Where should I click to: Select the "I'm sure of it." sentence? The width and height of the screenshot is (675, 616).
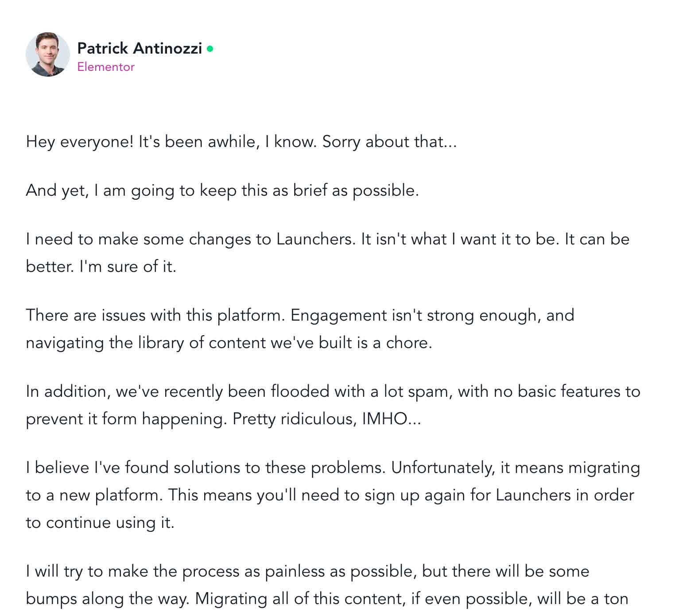pyautogui.click(x=128, y=267)
